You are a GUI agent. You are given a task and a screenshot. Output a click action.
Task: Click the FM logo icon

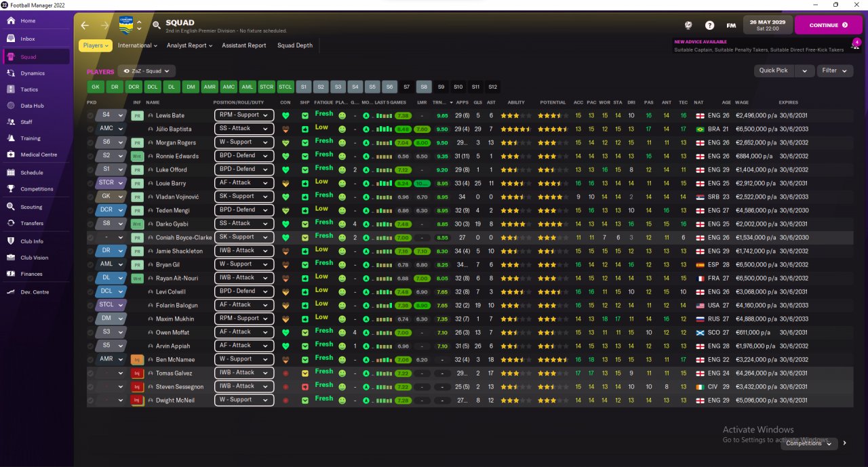[731, 25]
